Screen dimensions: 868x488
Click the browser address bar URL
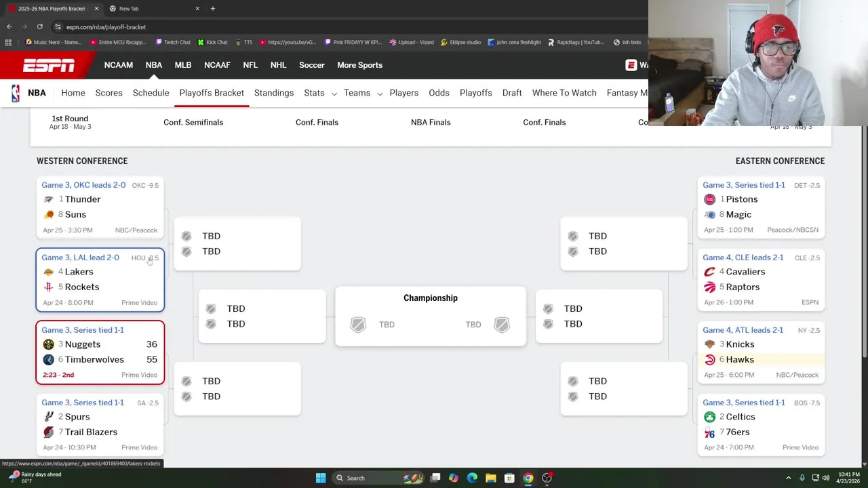[106, 26]
